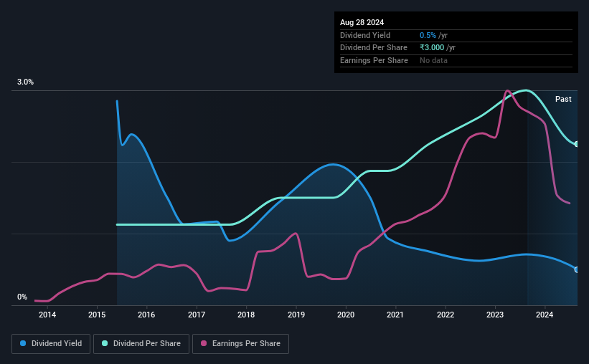Click the 2014 label on the x-axis

47,315
